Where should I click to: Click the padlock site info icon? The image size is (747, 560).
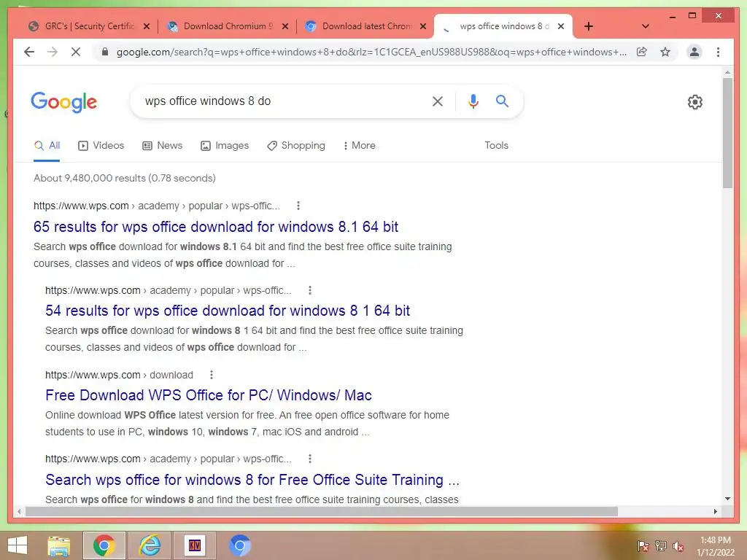(105, 52)
